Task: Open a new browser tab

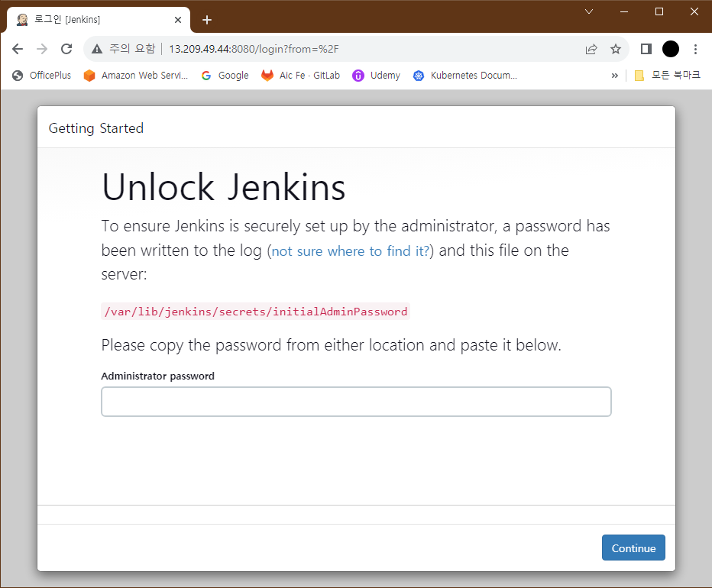Action: (206, 20)
